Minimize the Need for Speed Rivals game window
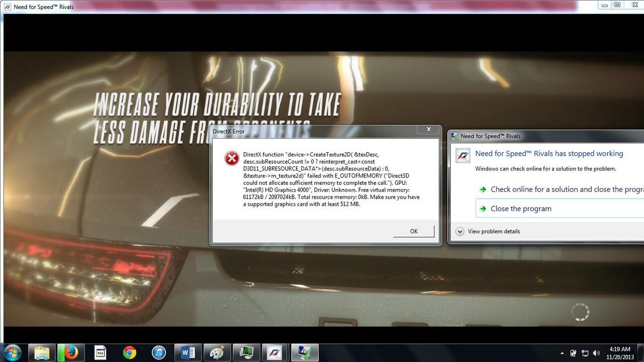The image size is (644, 362). pos(604,5)
